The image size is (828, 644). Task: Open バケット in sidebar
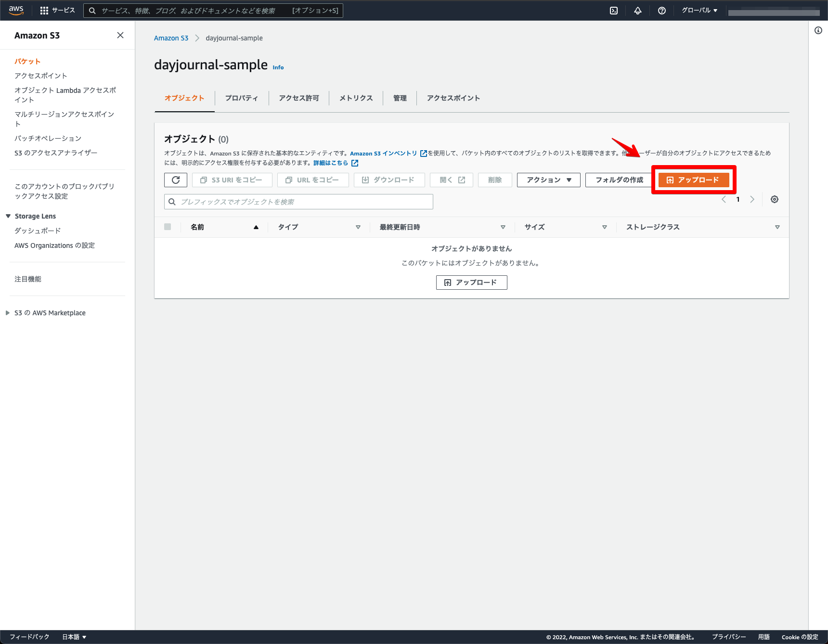pos(27,62)
